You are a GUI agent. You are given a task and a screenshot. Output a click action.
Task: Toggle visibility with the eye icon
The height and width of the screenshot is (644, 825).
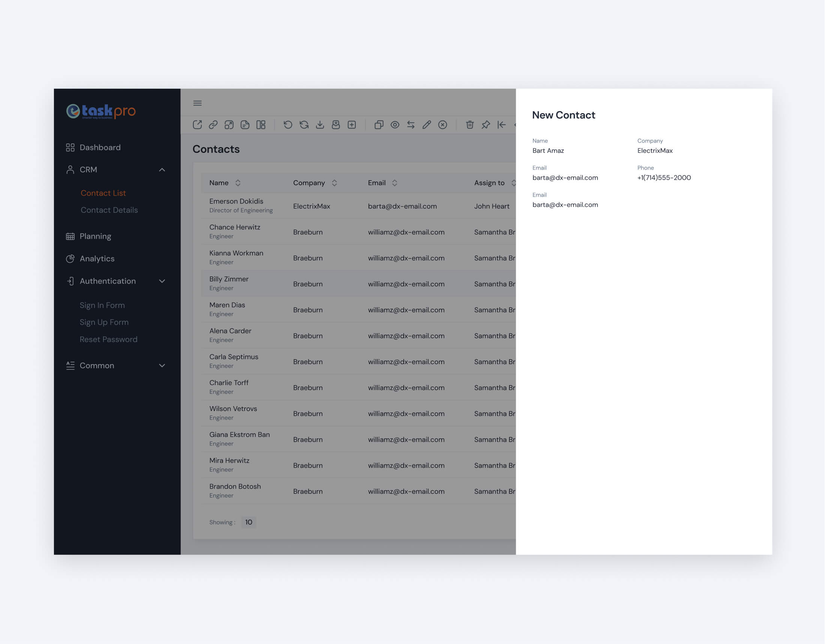395,125
